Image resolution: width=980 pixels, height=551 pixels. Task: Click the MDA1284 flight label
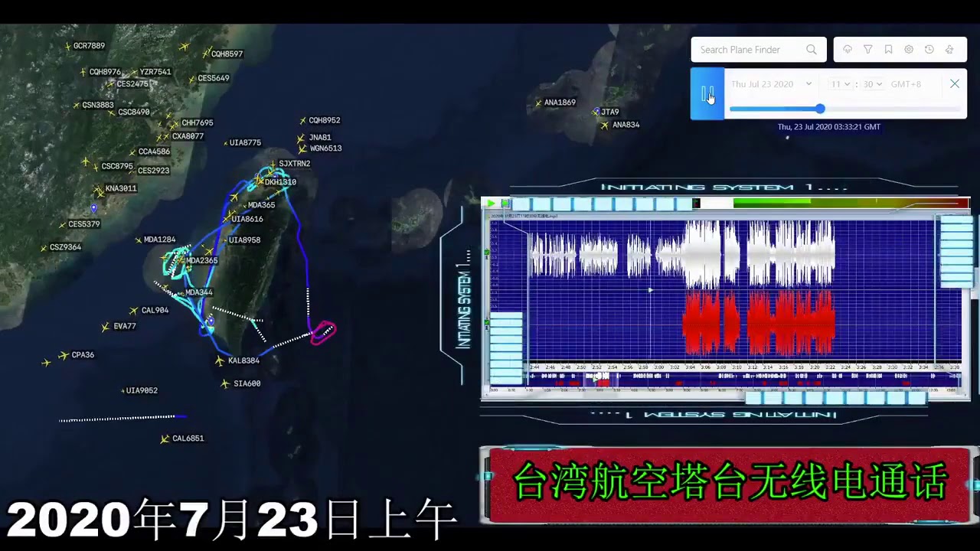(160, 240)
